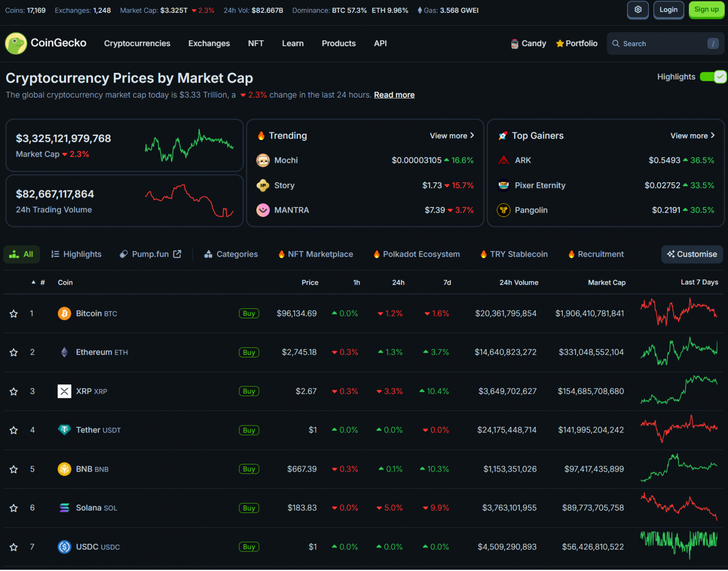Follow the Read more link
The image size is (728, 571).
[x=394, y=95]
